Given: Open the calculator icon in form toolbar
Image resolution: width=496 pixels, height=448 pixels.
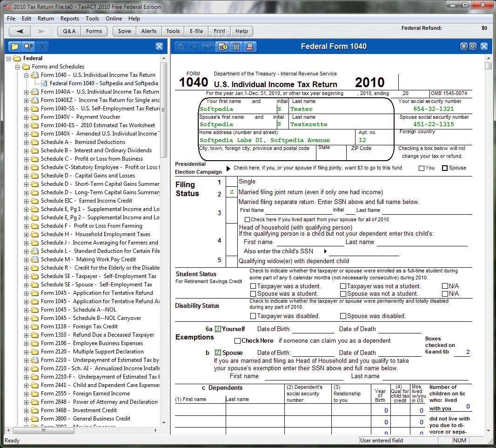Looking at the screenshot, I should 236,47.
